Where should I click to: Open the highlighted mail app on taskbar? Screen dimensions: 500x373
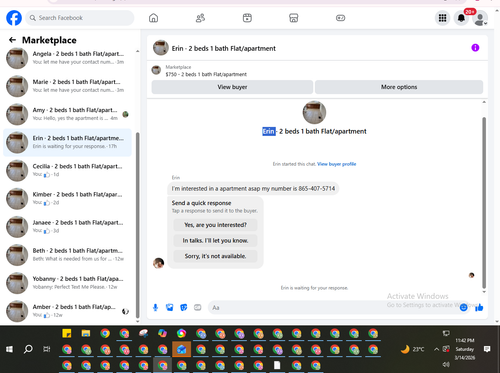[x=182, y=349]
